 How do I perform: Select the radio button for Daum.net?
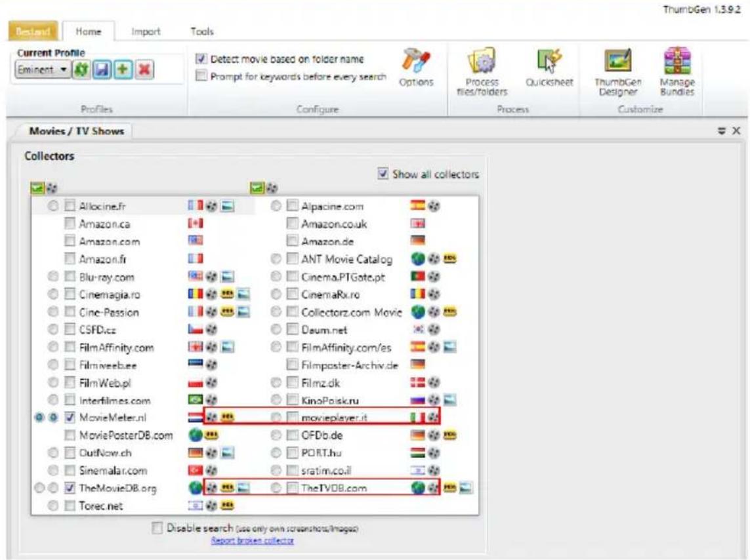coord(276,330)
